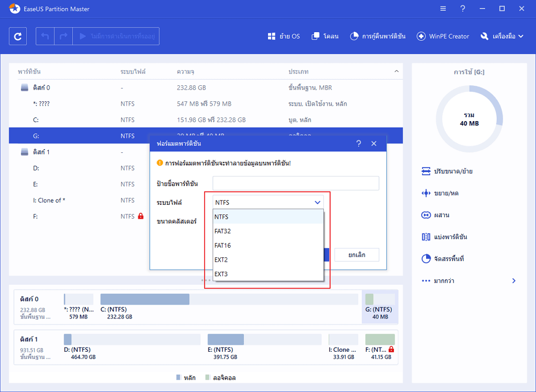Open the help question mark in title bar
Screen dimensions: 536x392
point(463,9)
